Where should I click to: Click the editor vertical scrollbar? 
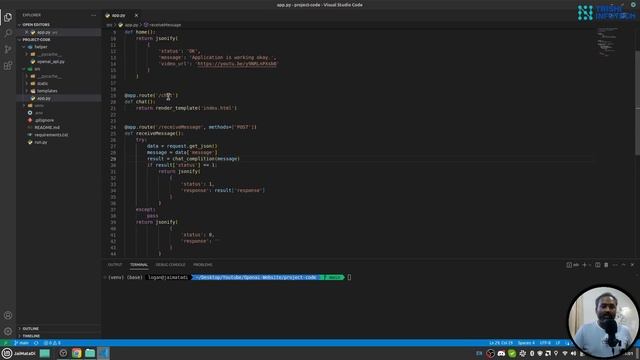coord(637,102)
